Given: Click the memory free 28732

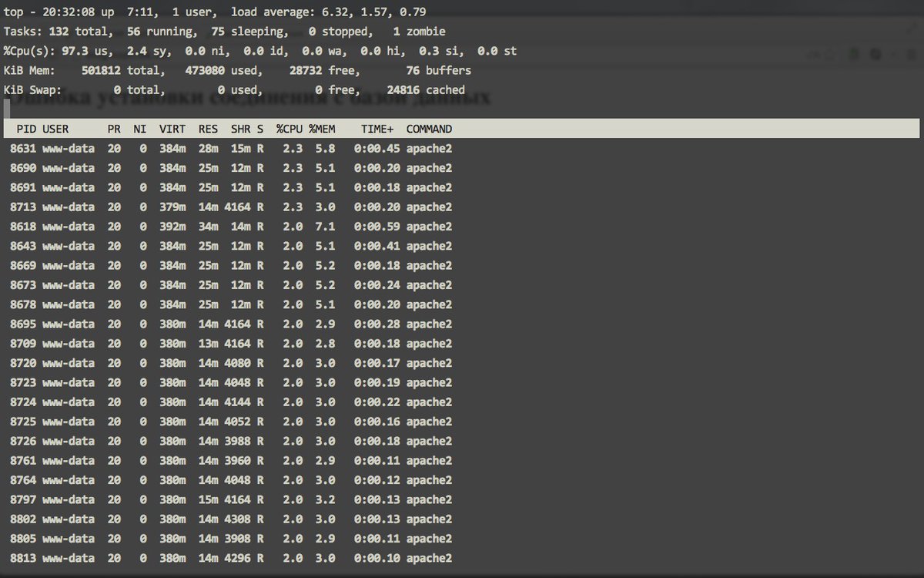Looking at the screenshot, I should 306,70.
